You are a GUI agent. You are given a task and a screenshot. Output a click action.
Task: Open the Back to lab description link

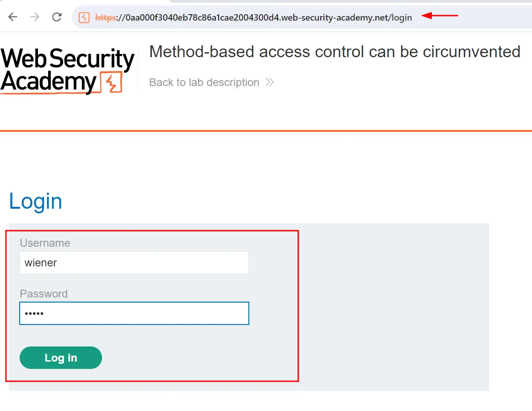(x=204, y=82)
